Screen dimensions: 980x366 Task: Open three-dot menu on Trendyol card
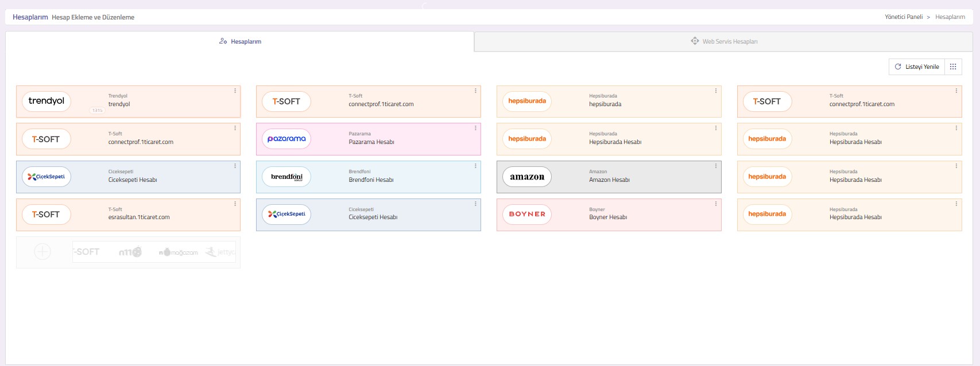click(235, 91)
